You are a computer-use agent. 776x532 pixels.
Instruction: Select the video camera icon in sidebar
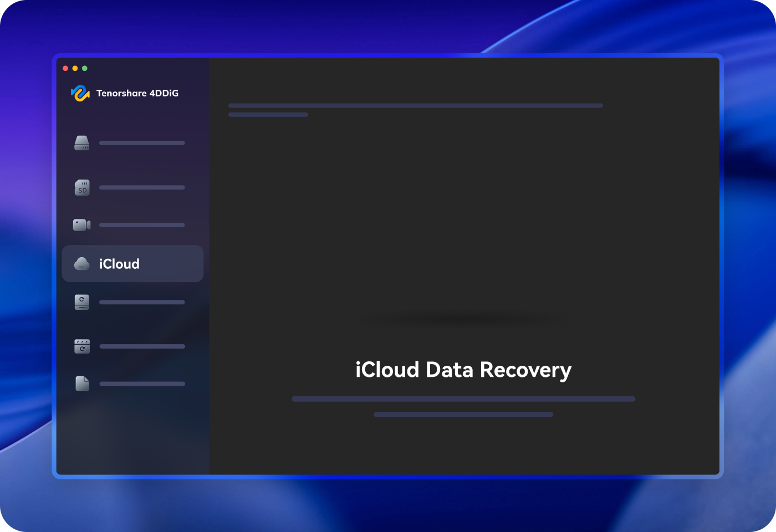[x=82, y=224]
